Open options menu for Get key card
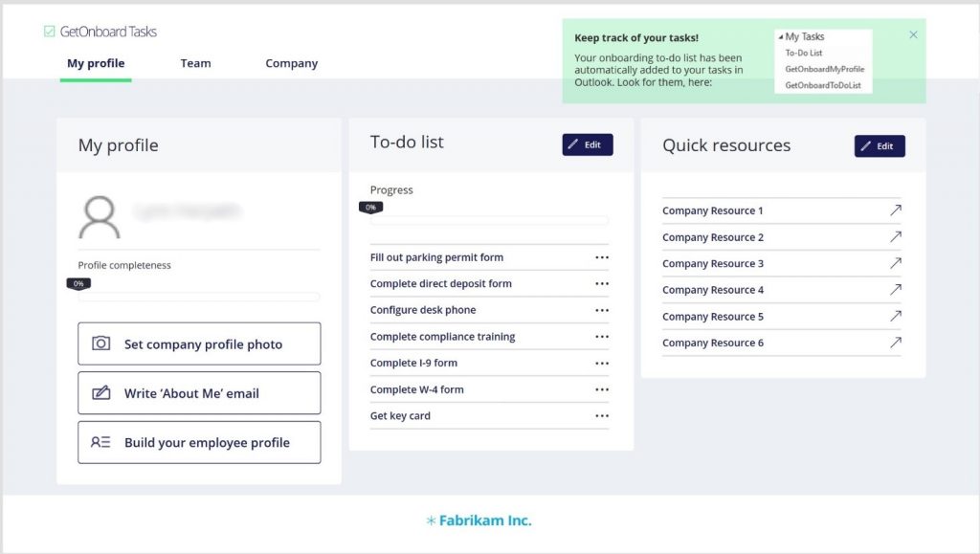This screenshot has height=554, width=980. click(602, 416)
